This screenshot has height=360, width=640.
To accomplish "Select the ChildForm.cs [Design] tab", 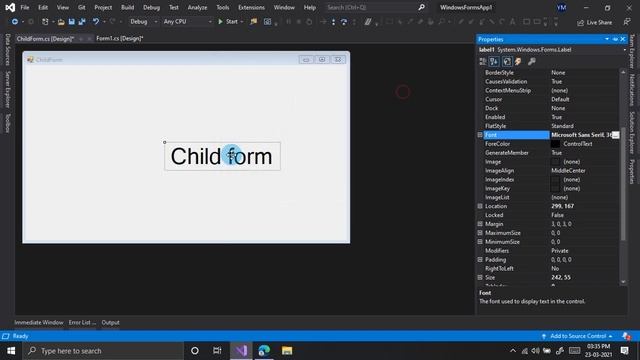I will point(45,38).
